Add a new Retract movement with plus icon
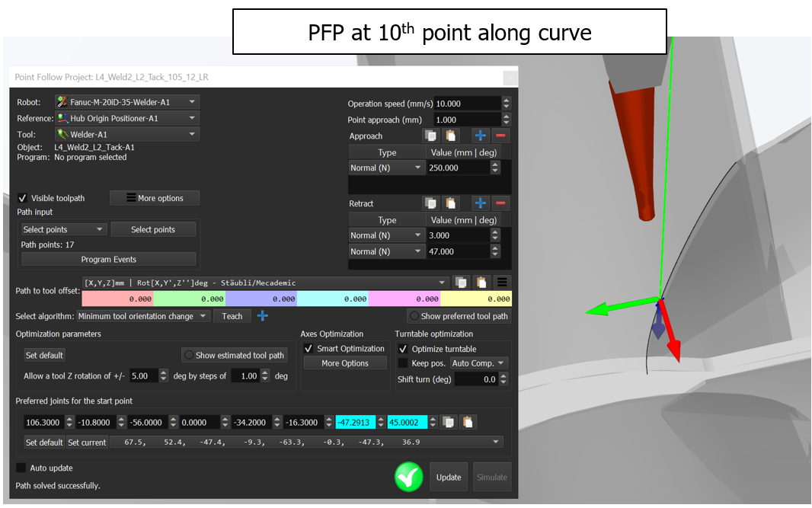Screen dimensions: 812x508 [x=480, y=203]
